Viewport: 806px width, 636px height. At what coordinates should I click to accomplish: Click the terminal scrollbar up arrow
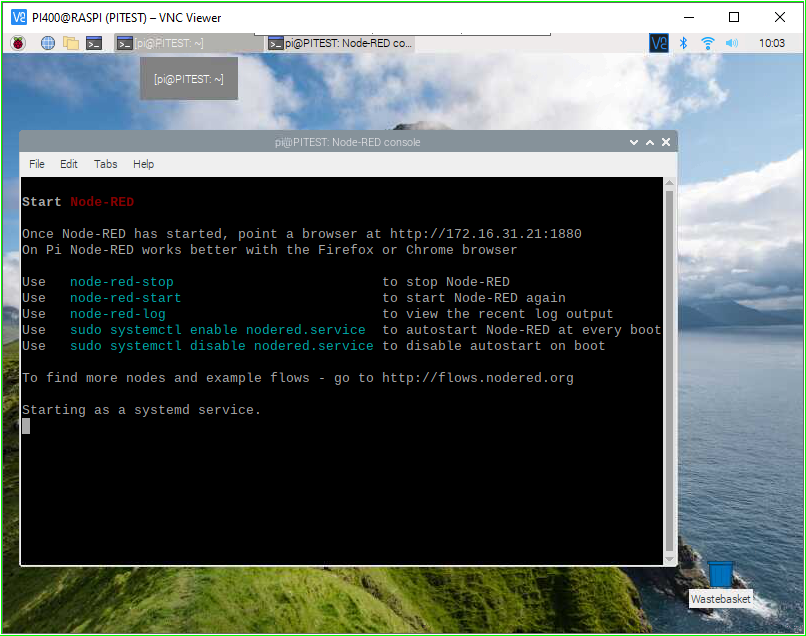[669, 183]
